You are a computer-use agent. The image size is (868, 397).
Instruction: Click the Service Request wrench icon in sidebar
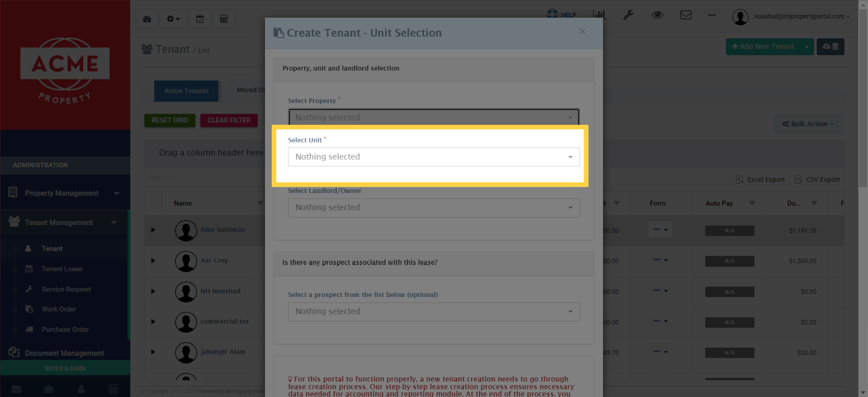[x=29, y=289]
